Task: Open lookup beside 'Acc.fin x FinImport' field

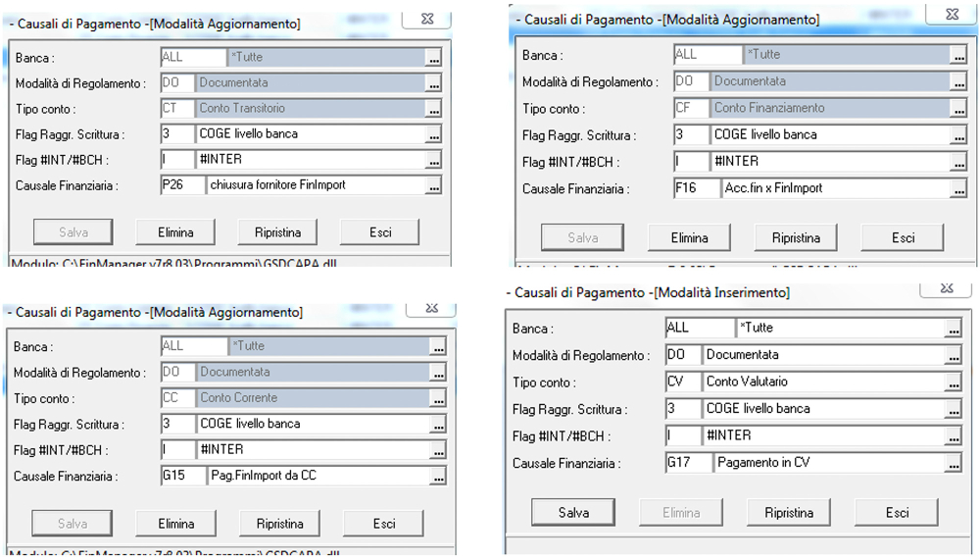Action: tap(957, 188)
